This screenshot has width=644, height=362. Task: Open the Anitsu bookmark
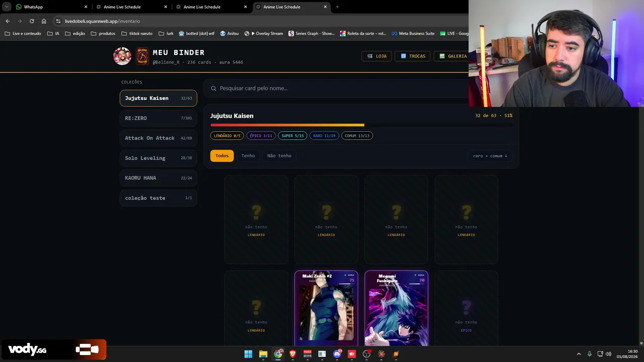(229, 34)
